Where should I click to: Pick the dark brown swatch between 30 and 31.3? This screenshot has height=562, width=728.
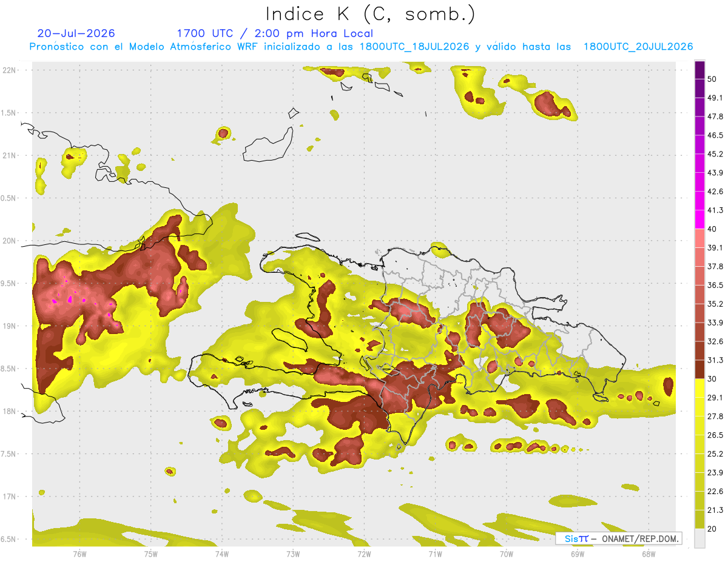pyautogui.click(x=699, y=369)
